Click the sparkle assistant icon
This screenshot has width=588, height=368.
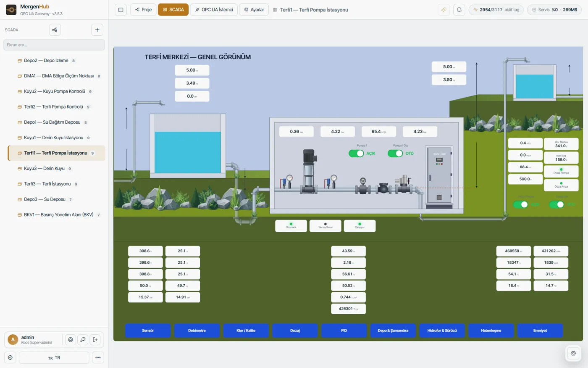444,10
